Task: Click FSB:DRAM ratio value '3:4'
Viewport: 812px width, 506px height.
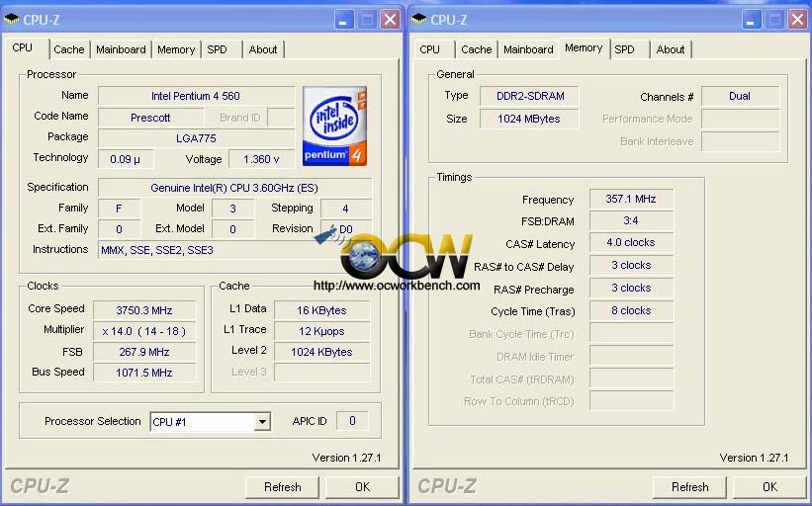Action: click(x=631, y=220)
